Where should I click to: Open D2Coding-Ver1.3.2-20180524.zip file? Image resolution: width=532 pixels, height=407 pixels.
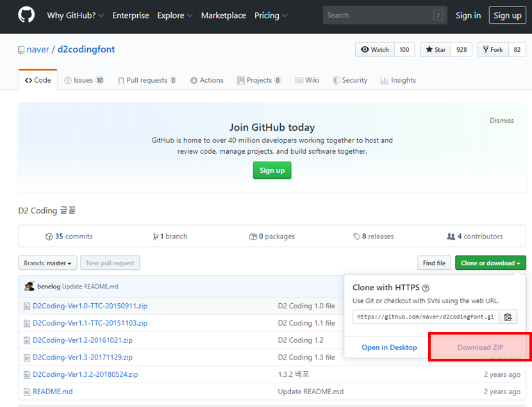(85, 374)
